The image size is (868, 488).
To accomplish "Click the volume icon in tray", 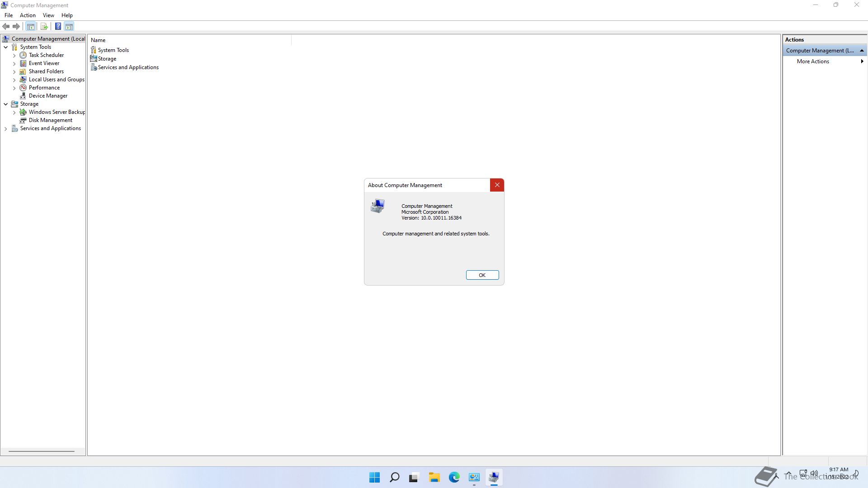I will click(x=814, y=474).
